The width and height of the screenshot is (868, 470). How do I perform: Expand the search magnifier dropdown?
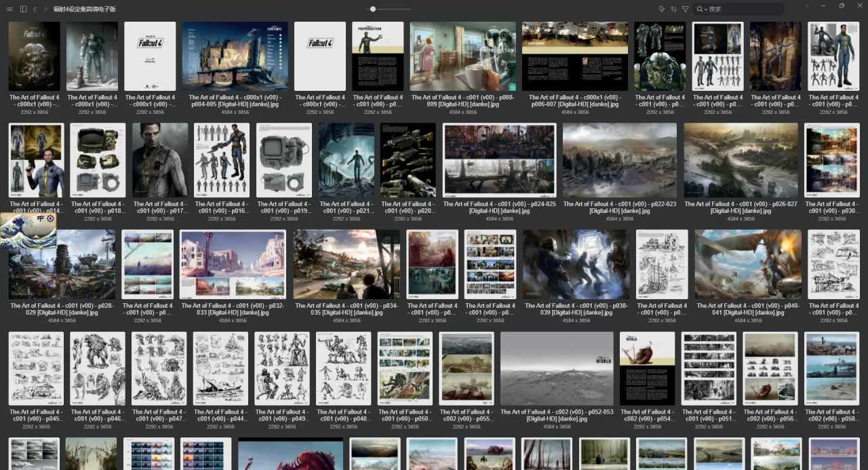point(701,9)
